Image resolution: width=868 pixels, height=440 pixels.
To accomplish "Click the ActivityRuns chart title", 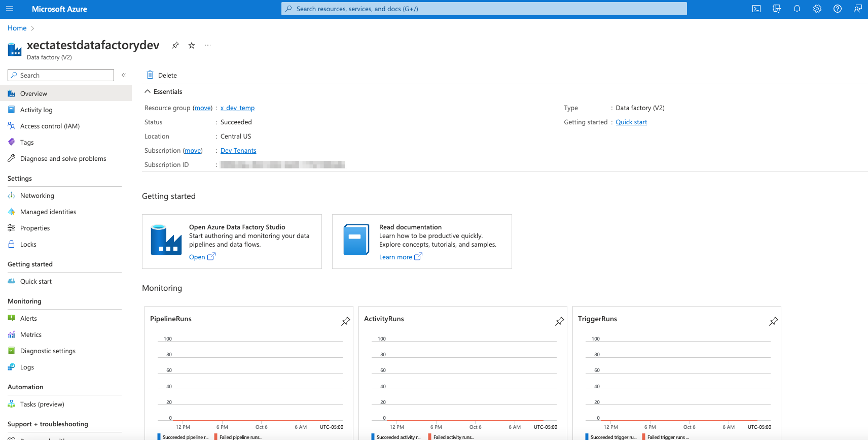I will pyautogui.click(x=384, y=319).
